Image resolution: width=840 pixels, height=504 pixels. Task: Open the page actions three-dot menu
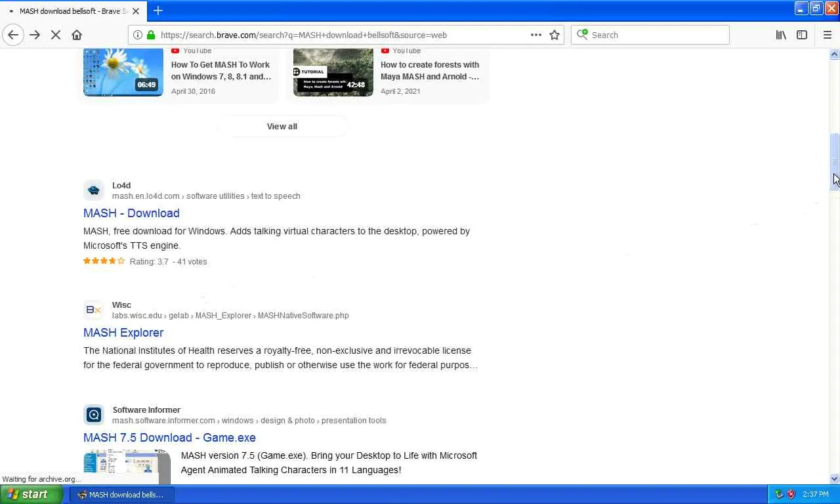click(x=536, y=35)
